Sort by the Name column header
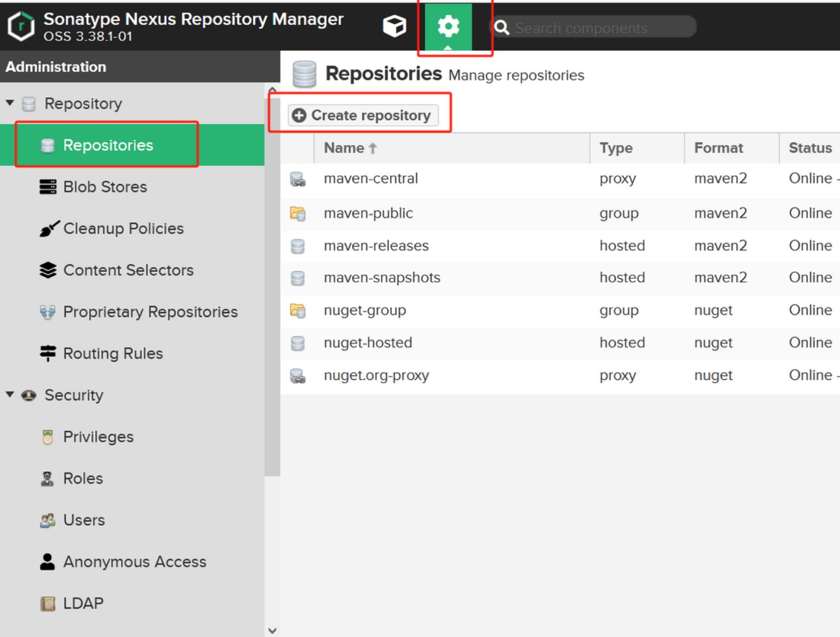Screen dimensions: 840x637 (x=451, y=148)
